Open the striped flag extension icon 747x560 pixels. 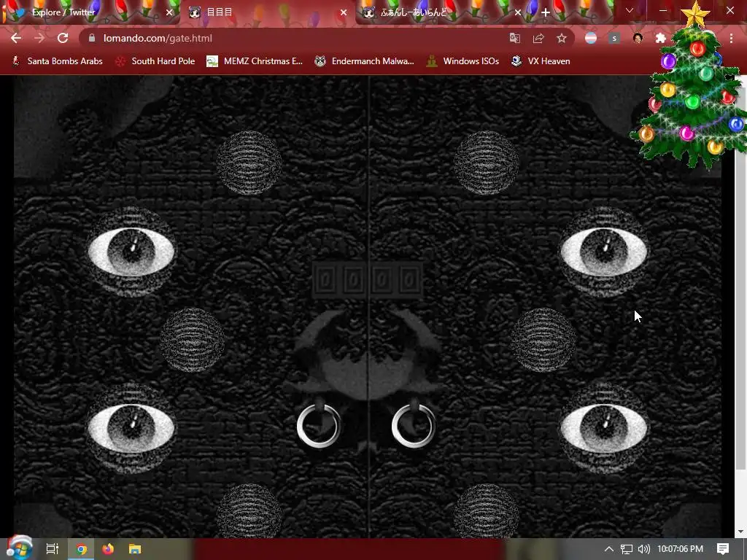591,38
